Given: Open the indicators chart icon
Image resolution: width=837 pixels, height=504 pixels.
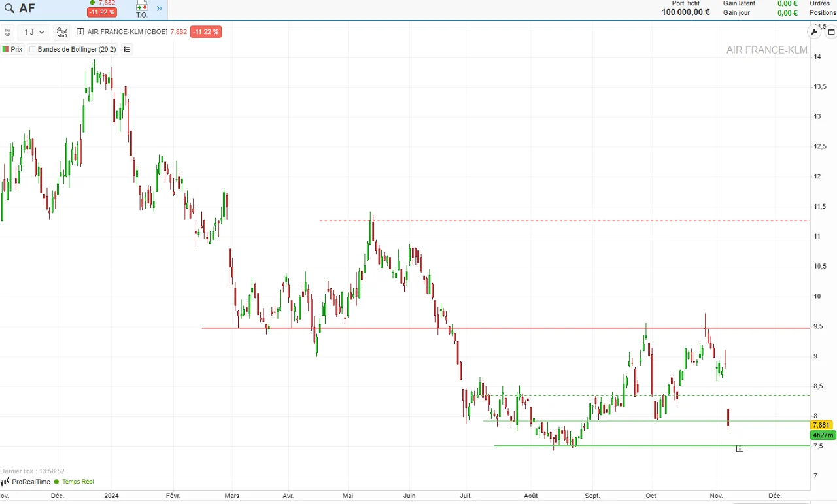Looking at the screenshot, I should (61, 32).
